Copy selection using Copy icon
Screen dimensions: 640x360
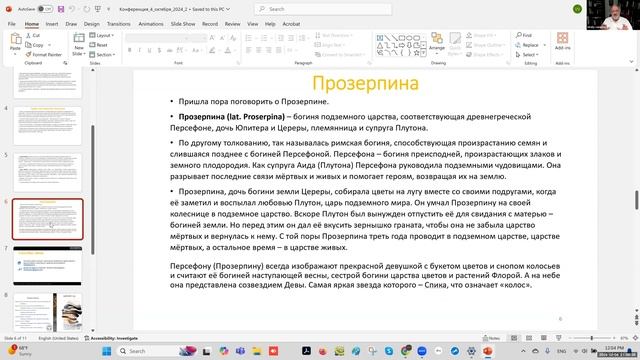tap(29, 45)
